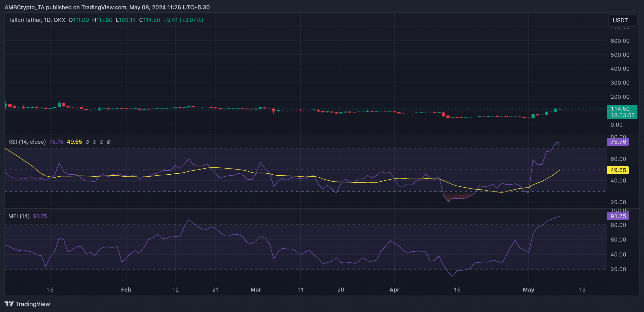
Task: Click the RSI (14, close) indicator title
Action: 27,142
